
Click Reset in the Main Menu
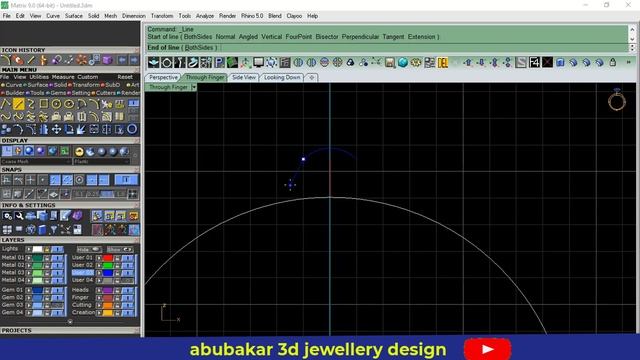coord(125,77)
